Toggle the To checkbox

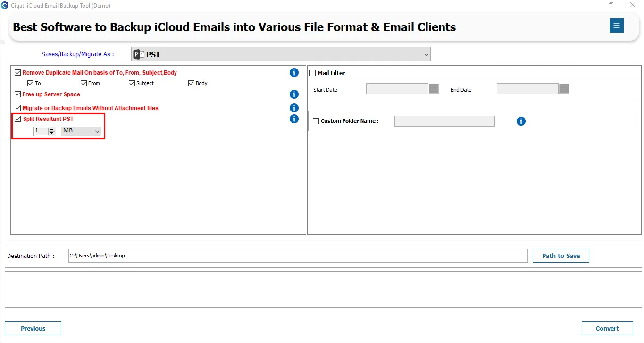pyautogui.click(x=30, y=83)
